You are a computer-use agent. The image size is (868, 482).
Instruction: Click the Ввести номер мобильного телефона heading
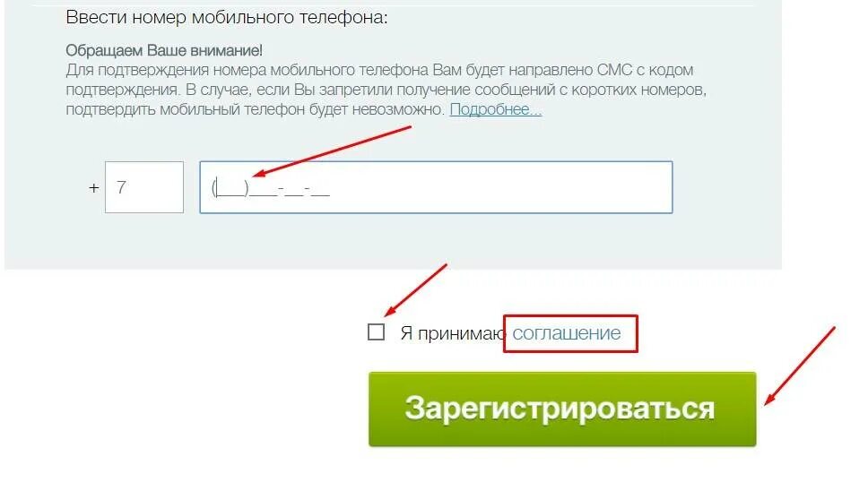pos(226,17)
